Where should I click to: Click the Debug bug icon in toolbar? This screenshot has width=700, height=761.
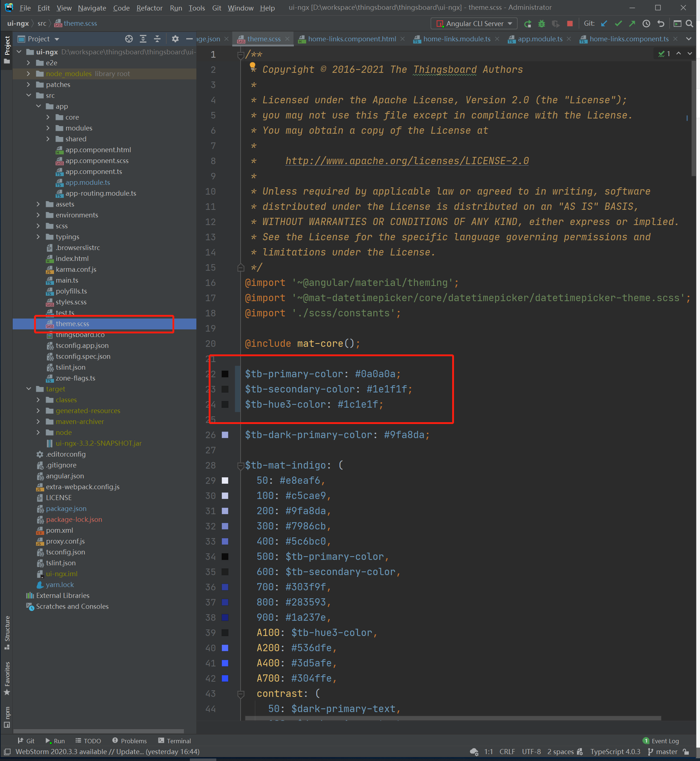(542, 24)
